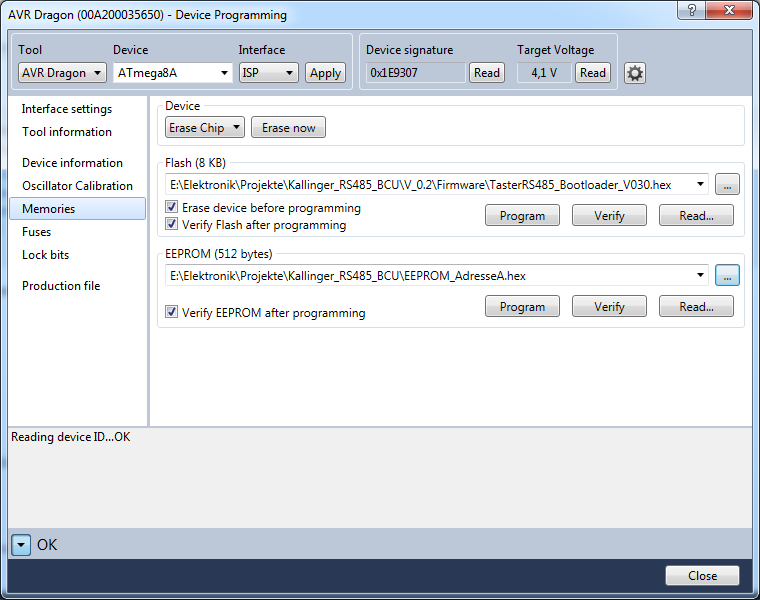Verify the Flash memory

coord(609,216)
